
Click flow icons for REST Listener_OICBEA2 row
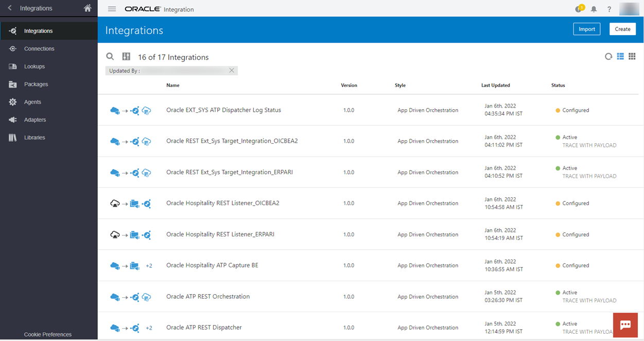(131, 204)
